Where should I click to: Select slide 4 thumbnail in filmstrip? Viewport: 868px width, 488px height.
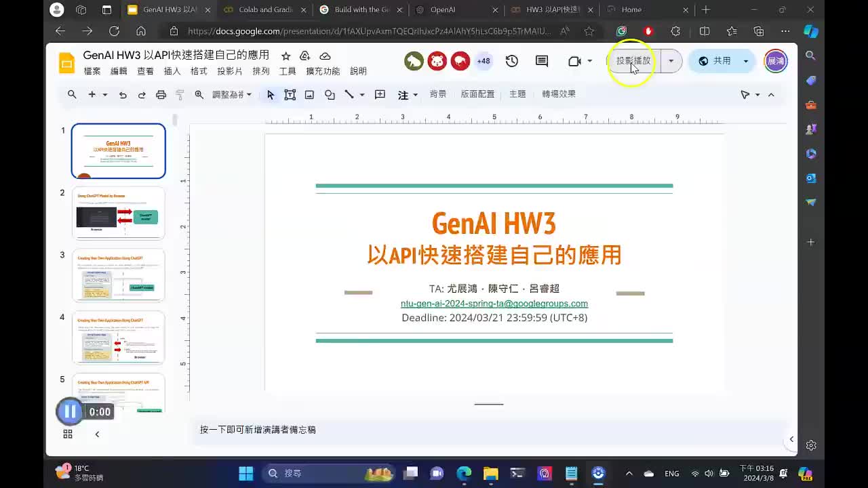pos(119,338)
